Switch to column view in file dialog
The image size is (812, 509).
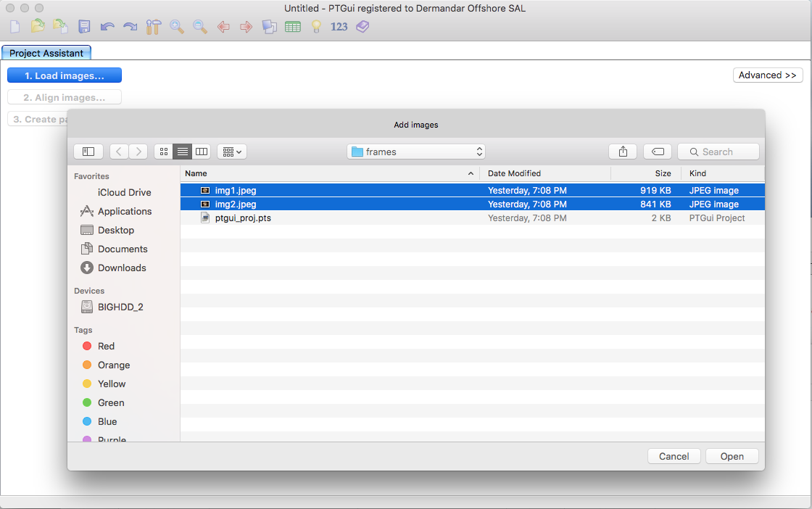tap(202, 152)
